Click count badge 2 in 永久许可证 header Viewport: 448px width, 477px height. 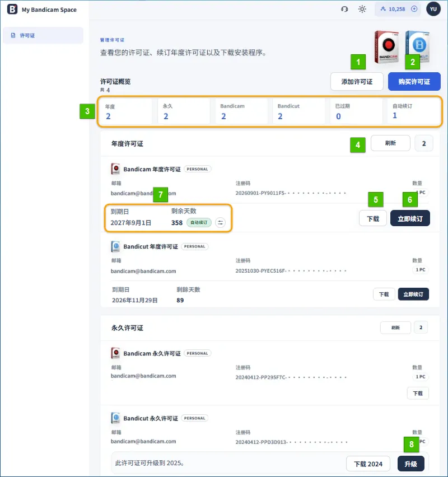pos(421,328)
